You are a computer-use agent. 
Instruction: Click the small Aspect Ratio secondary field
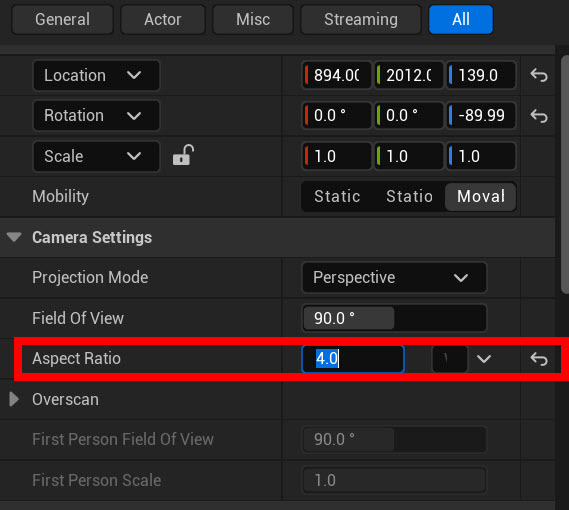pyautogui.click(x=450, y=359)
